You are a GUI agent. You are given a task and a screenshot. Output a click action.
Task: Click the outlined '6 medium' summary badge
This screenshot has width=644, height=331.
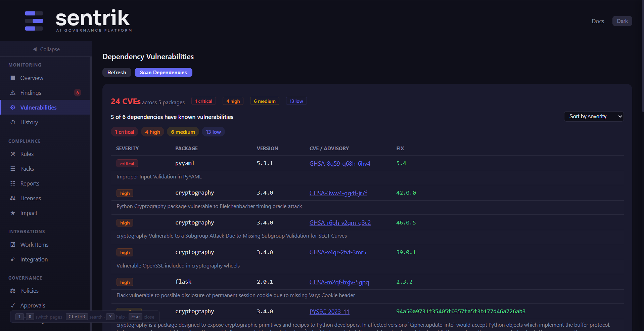(x=265, y=101)
